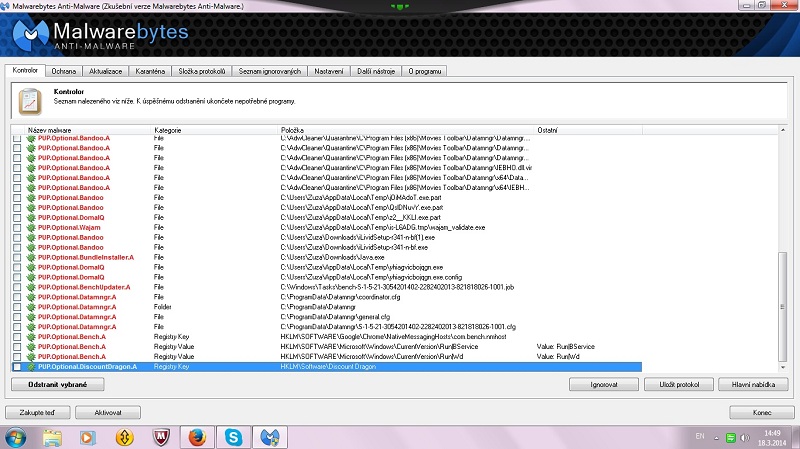Open the Nastavení tab
Image resolution: width=800 pixels, height=449 pixels.
pyautogui.click(x=329, y=71)
